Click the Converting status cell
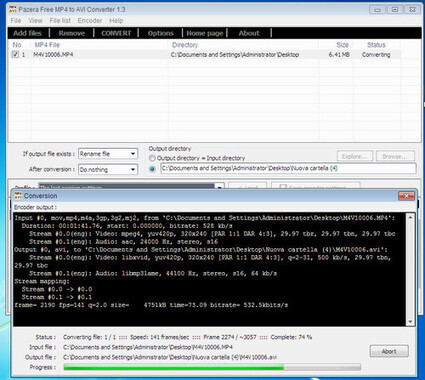The image size is (425, 380). (376, 55)
